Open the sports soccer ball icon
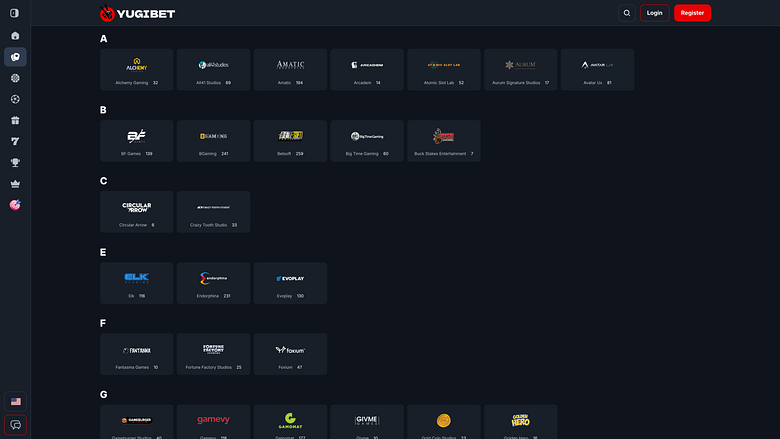 pyautogui.click(x=15, y=99)
